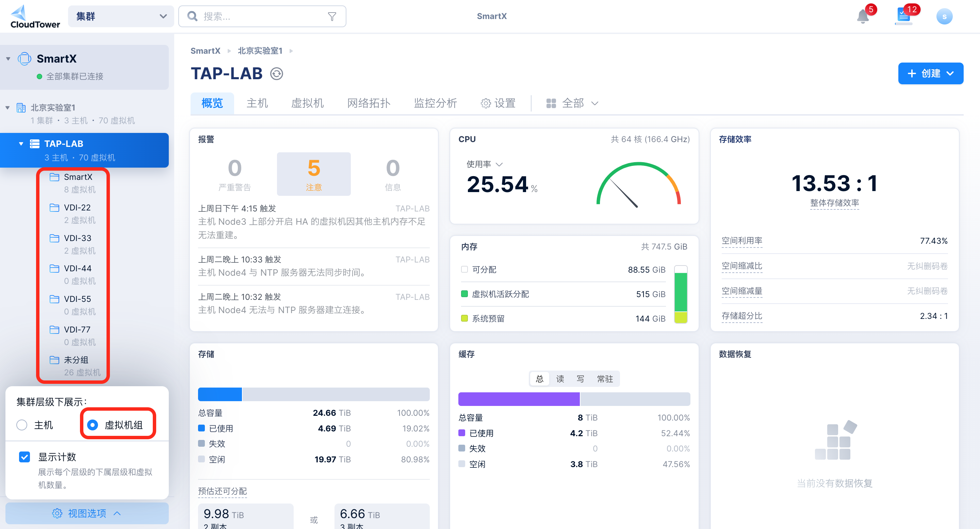Click the CPU usage gauge
Image resolution: width=980 pixels, height=529 pixels.
click(639, 185)
